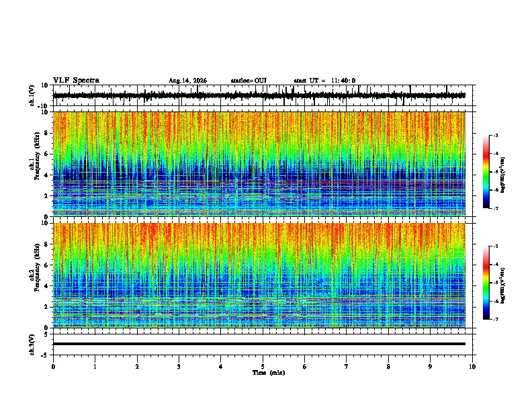Screen dimensions: 532x411
Task: Click the station=OUI label
Action: coord(249,81)
